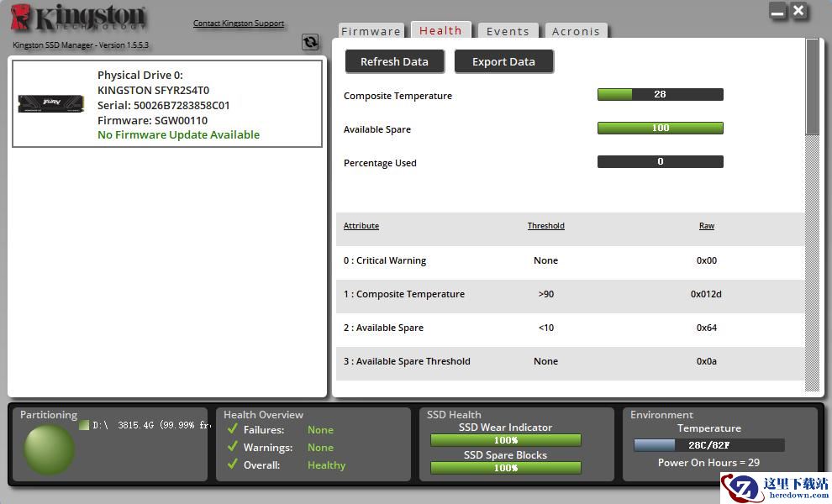This screenshot has height=504, width=832.
Task: Click 'No Firmware Update Available' text
Action: (178, 134)
